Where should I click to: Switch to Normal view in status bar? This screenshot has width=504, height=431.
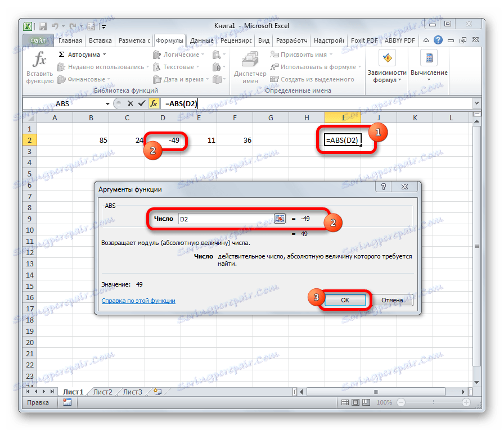click(x=346, y=402)
